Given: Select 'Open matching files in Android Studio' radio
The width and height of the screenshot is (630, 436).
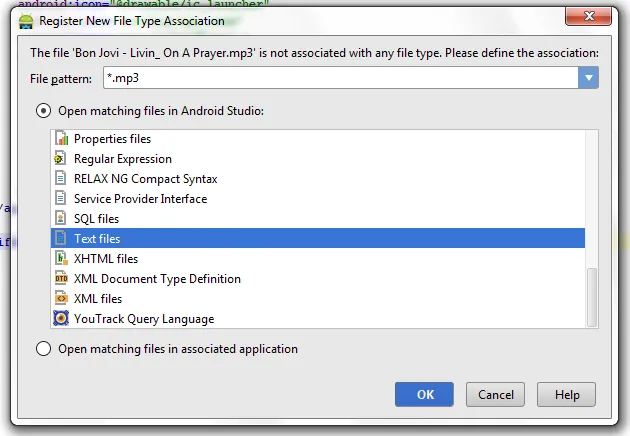Looking at the screenshot, I should pyautogui.click(x=44, y=111).
